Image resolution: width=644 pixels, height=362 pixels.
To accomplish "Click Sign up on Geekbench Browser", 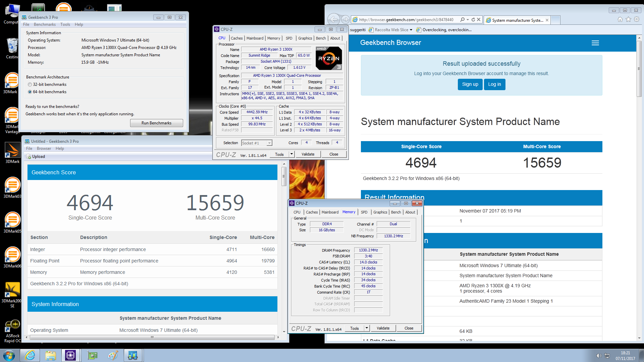I will [x=470, y=84].
